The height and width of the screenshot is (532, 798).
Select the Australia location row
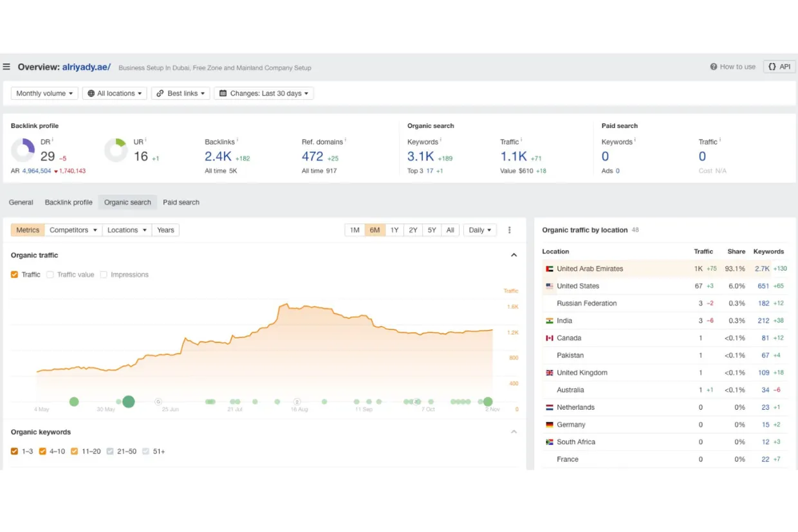(665, 390)
